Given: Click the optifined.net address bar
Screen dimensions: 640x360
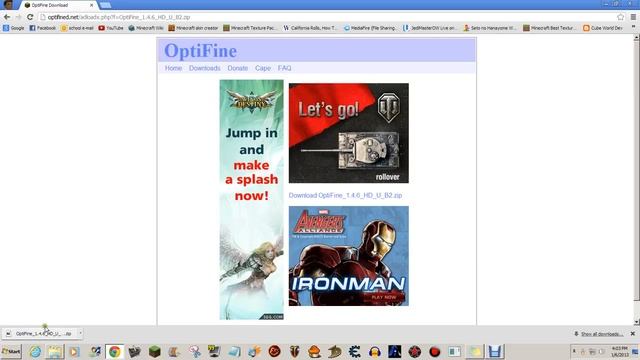Looking at the screenshot, I should 327,17.
